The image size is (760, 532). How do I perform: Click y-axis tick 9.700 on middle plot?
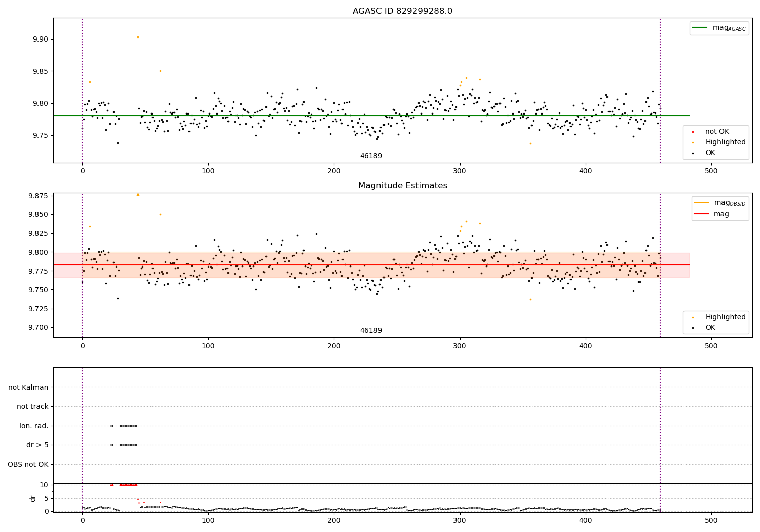pyautogui.click(x=37, y=327)
